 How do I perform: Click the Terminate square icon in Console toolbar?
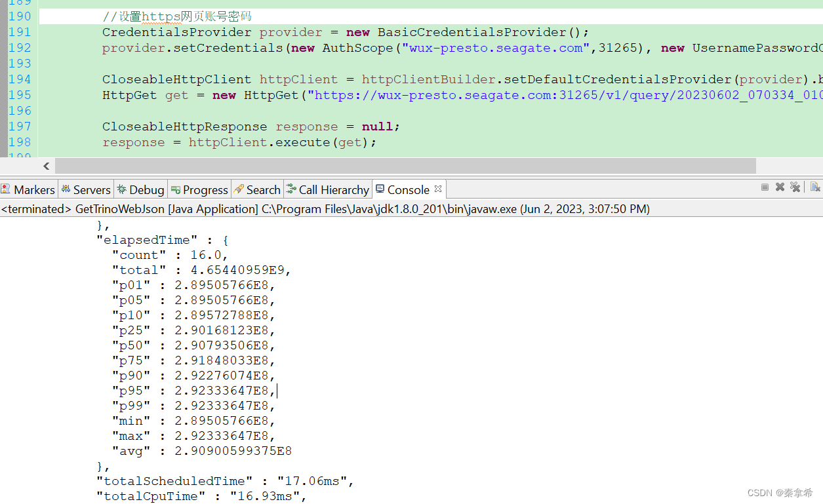[x=765, y=187]
